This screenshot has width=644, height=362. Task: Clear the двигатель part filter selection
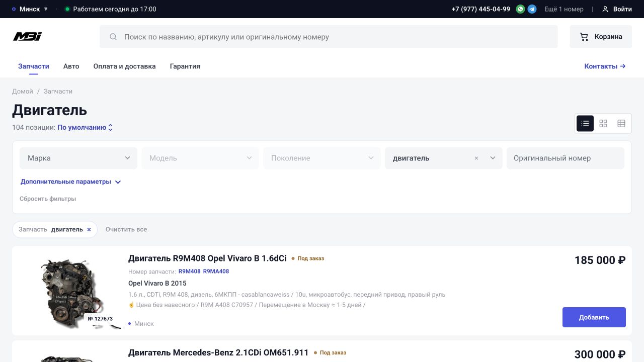[x=476, y=158]
